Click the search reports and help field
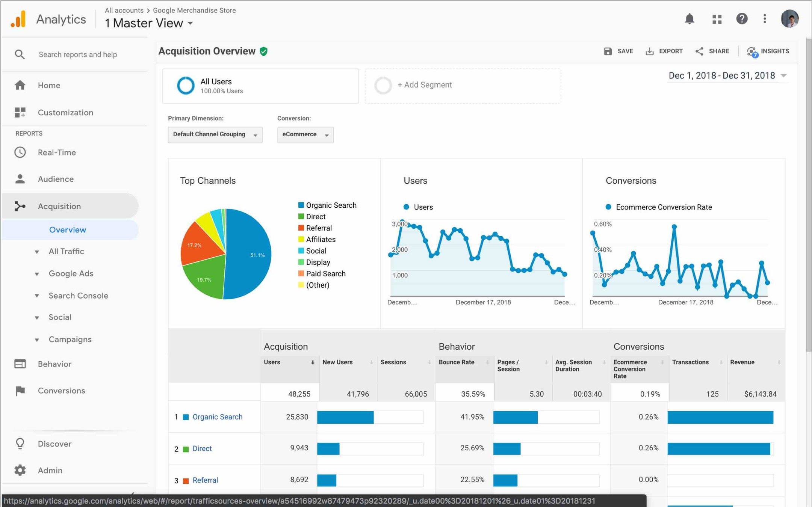 tap(78, 54)
